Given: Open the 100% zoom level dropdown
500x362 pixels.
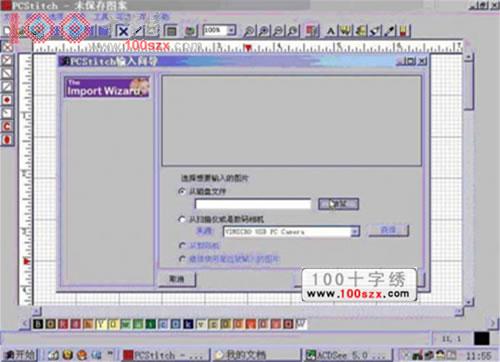Looking at the screenshot, I should (x=231, y=31).
